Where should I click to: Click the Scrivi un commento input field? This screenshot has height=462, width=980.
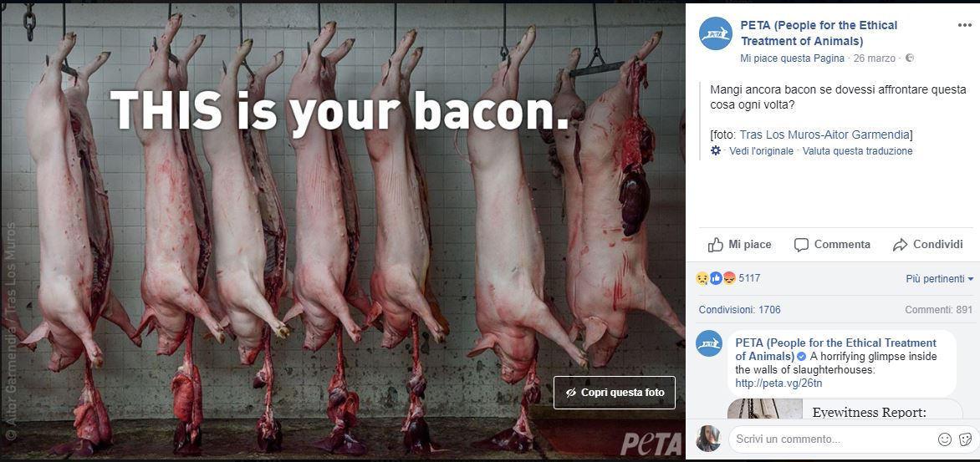tap(828, 439)
